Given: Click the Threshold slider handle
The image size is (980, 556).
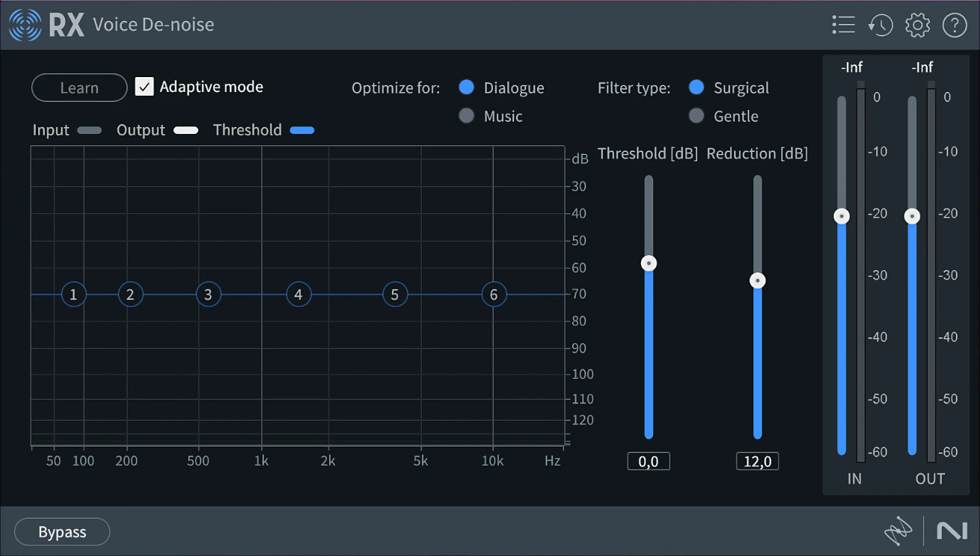Looking at the screenshot, I should [649, 263].
